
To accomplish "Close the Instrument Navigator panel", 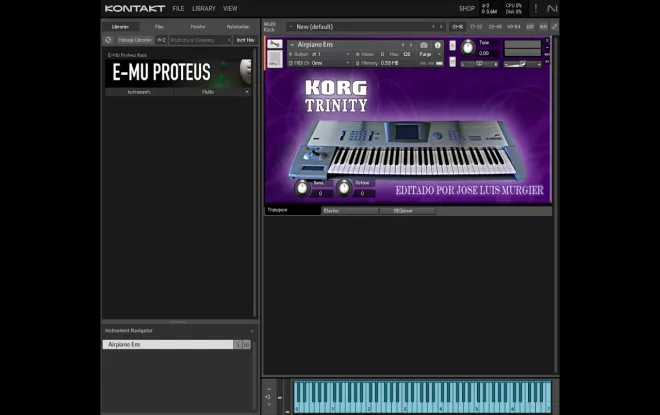I will [252, 331].
